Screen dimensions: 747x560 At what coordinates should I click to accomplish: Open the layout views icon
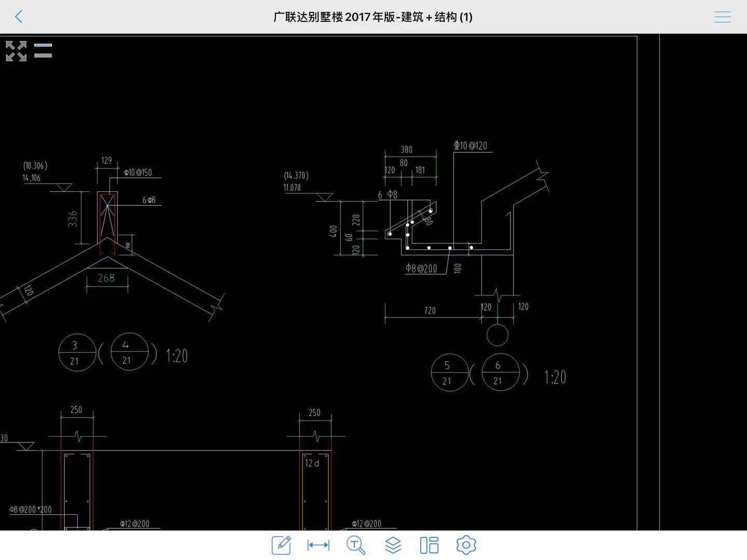pyautogui.click(x=430, y=545)
